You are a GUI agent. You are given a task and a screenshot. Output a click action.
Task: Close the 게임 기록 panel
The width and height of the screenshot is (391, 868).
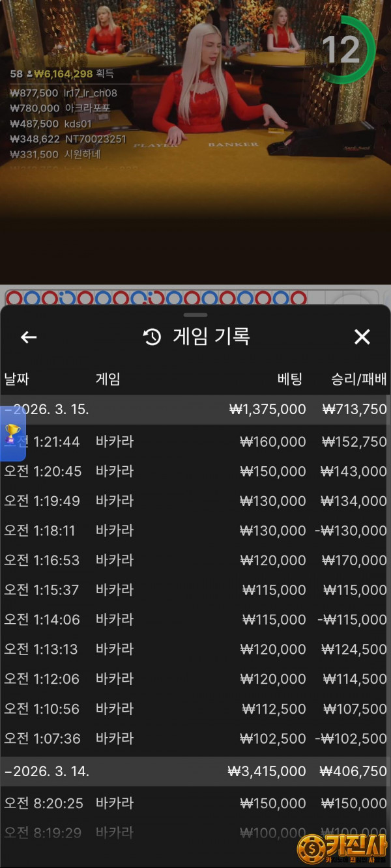[x=362, y=337]
